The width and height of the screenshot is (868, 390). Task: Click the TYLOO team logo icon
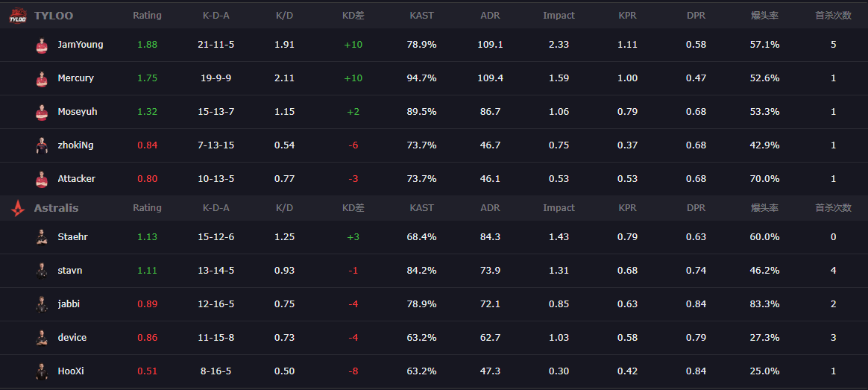(17, 15)
